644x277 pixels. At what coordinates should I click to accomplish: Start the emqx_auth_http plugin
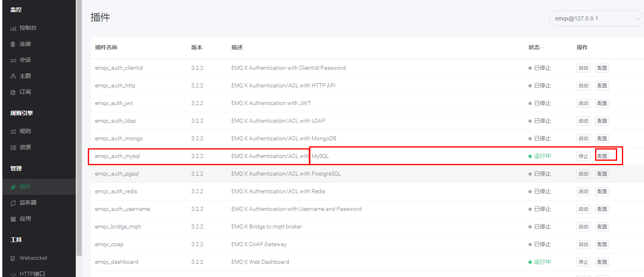click(583, 86)
